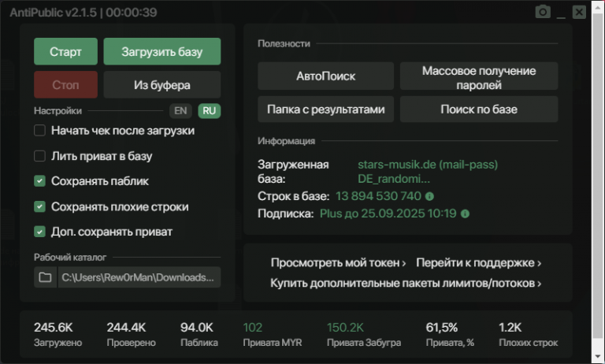
Task: Follow 'Перейти к поддержке' link
Action: [478, 263]
